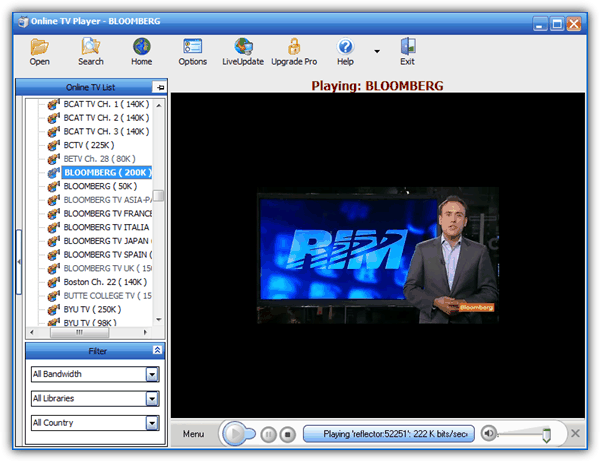Screen dimensions: 600x461
Task: Click horizontal scrollbar left arrow in list
Action: coord(32,332)
